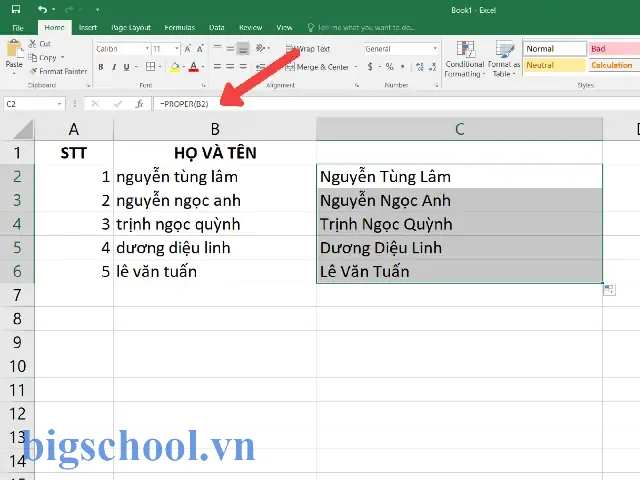
Task: Go to the Formulas tab
Action: click(180, 27)
